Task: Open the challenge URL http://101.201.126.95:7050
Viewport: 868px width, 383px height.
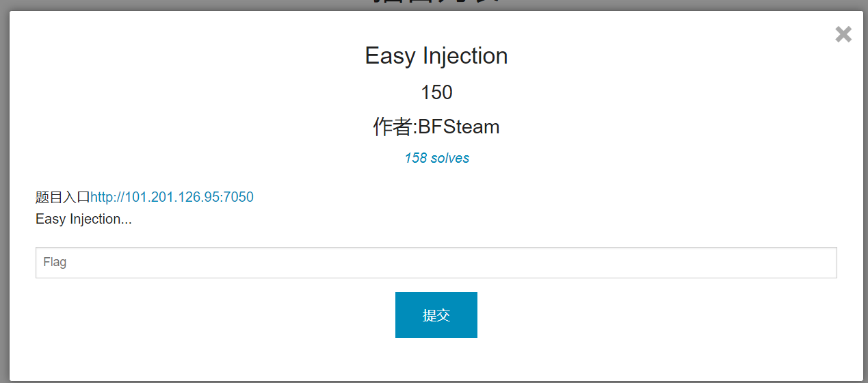Action: pos(172,197)
